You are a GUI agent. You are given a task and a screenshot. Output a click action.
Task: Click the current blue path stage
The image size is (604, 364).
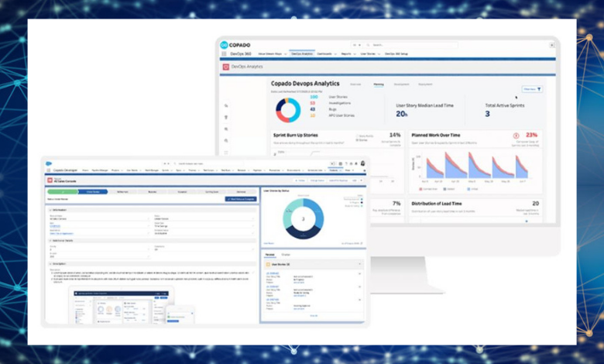pyautogui.click(x=93, y=192)
